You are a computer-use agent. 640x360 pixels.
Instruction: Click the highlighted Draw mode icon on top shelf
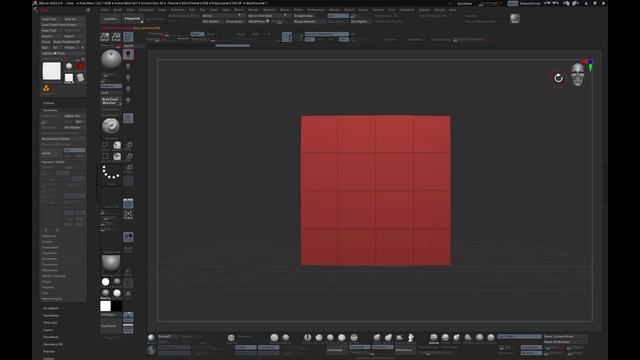click(x=128, y=37)
